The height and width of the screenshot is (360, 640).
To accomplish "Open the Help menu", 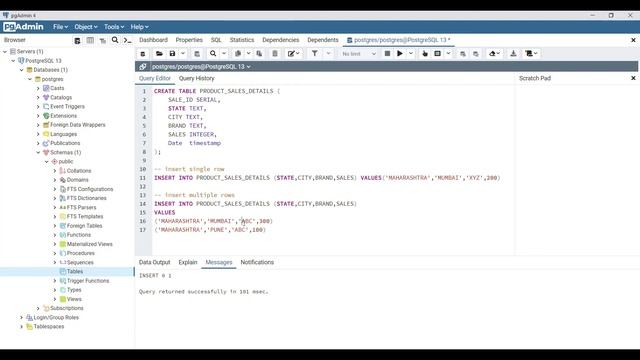I will [x=140, y=27].
